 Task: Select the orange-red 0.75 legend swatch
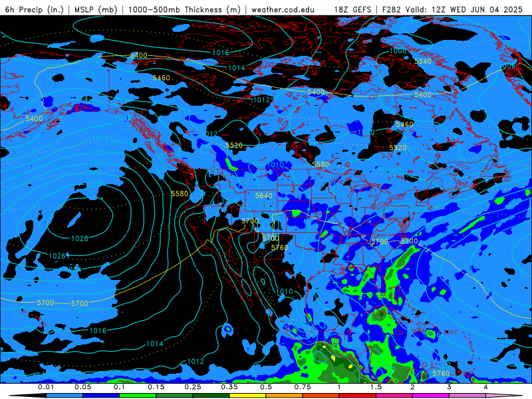321,396
